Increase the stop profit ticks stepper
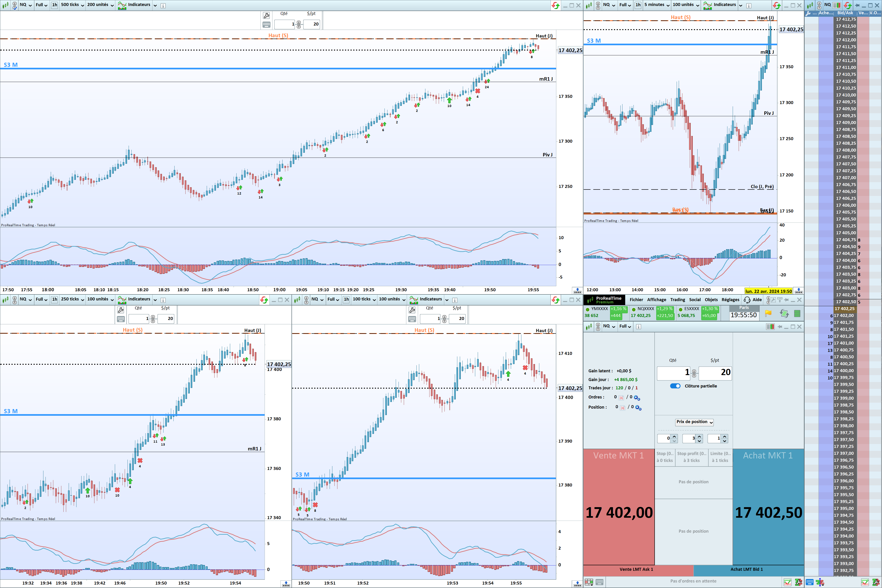The image size is (882, 588). point(699,436)
